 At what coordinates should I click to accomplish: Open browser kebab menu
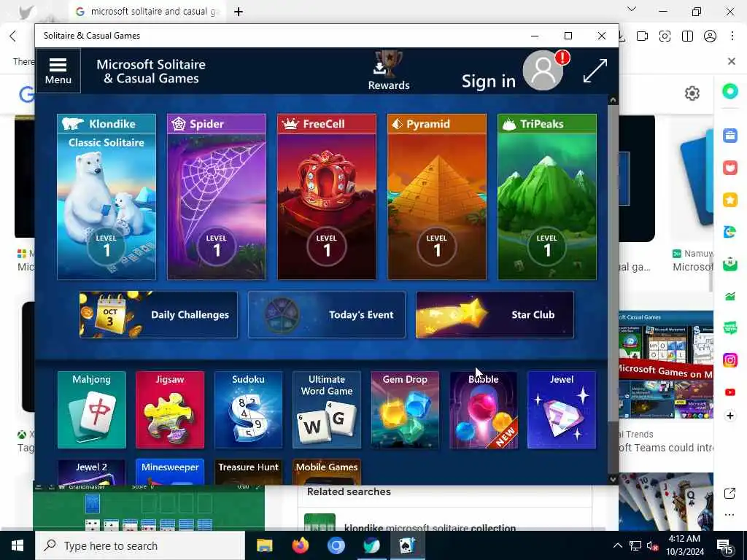(x=732, y=36)
